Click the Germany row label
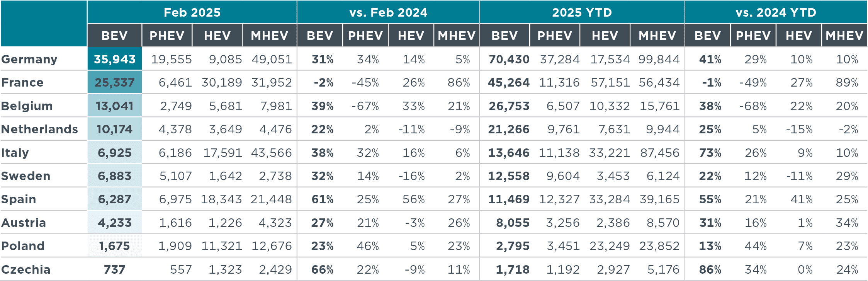 pos(29,59)
